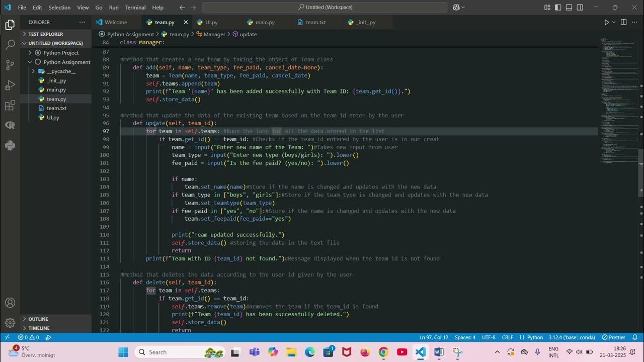Open the Search view in the activity bar
Image resolution: width=644 pixels, height=362 pixels.
(x=10, y=45)
